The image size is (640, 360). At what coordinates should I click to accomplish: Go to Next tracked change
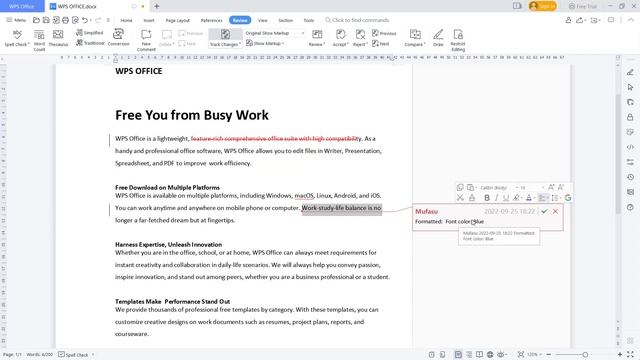(380, 43)
